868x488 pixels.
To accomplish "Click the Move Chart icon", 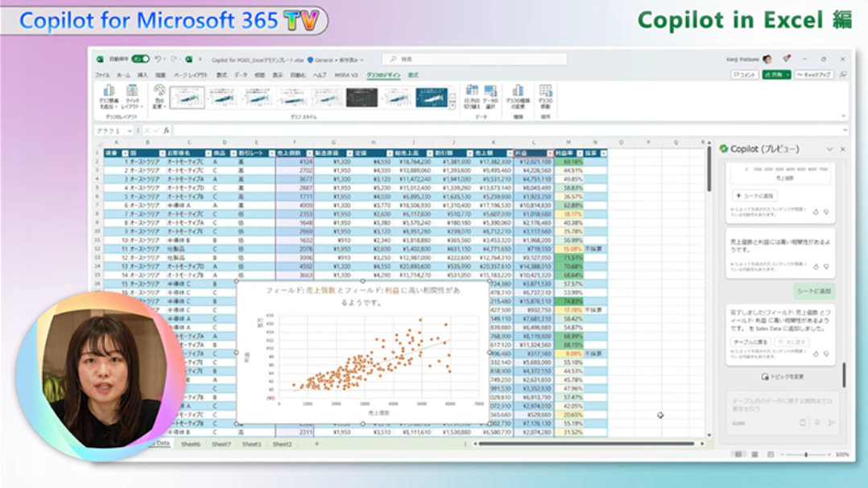I will coord(546,93).
